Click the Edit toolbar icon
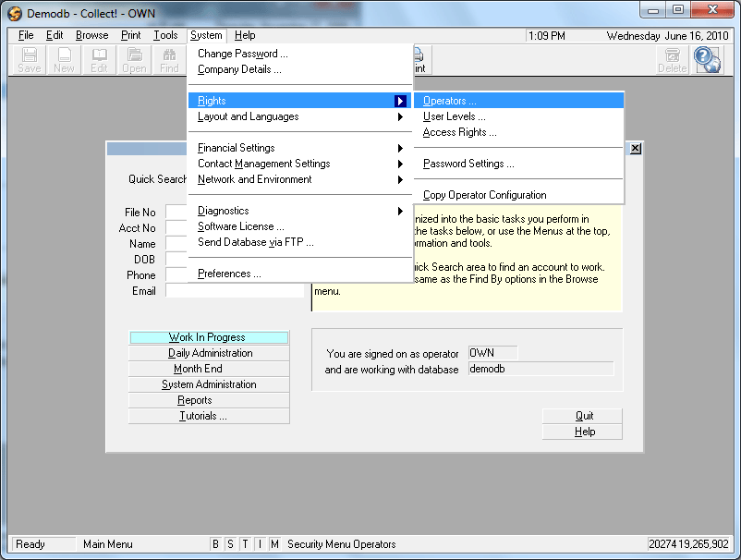Viewport: 741px width, 560px height. click(99, 60)
